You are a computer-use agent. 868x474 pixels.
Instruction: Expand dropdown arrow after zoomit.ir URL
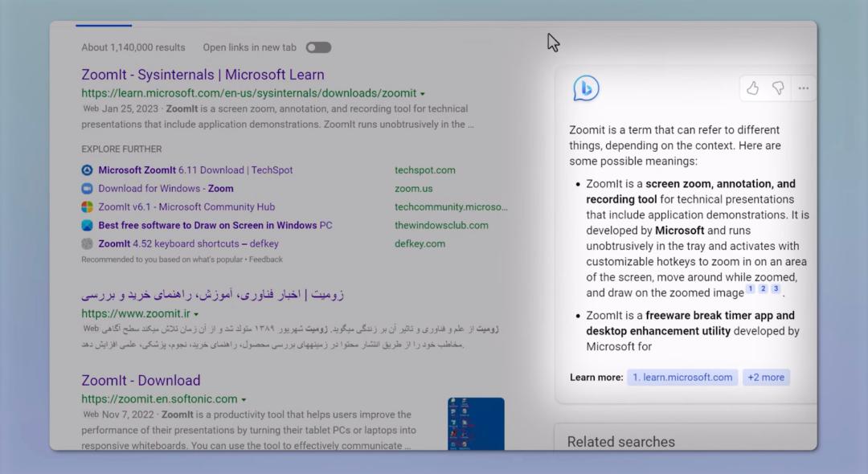point(196,314)
